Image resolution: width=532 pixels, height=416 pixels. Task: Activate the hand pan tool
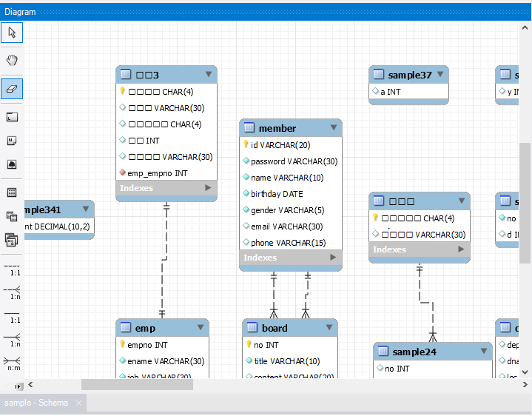click(x=12, y=61)
